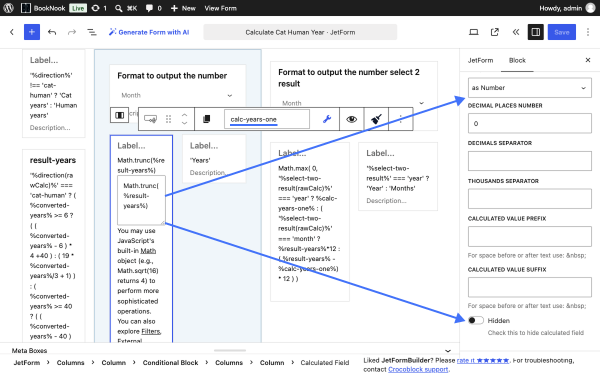Open the Crocoblock support link
The height and width of the screenshot is (375, 600).
pos(418,369)
